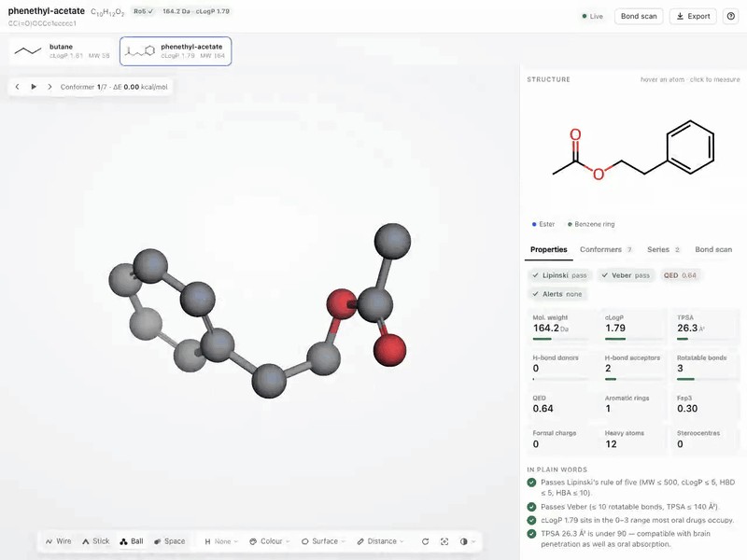
Task: Click the Fsp3 0.30 card
Action: [706, 404]
